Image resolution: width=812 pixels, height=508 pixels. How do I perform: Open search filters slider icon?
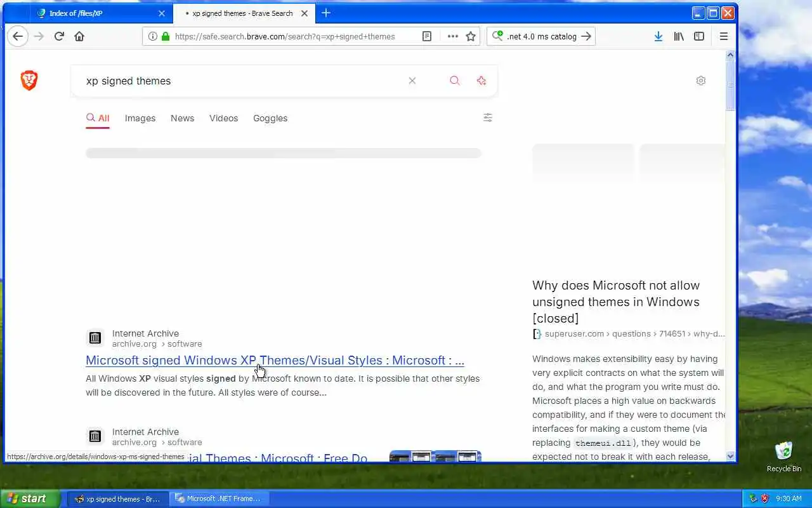tap(488, 117)
